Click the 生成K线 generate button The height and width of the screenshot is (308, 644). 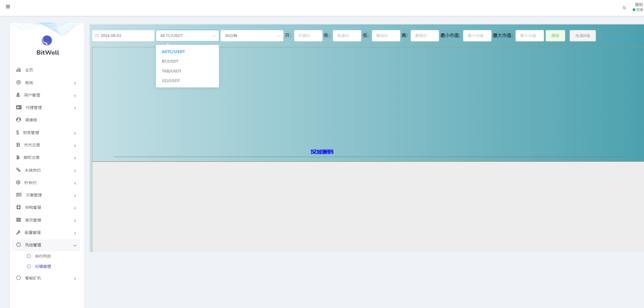582,36
